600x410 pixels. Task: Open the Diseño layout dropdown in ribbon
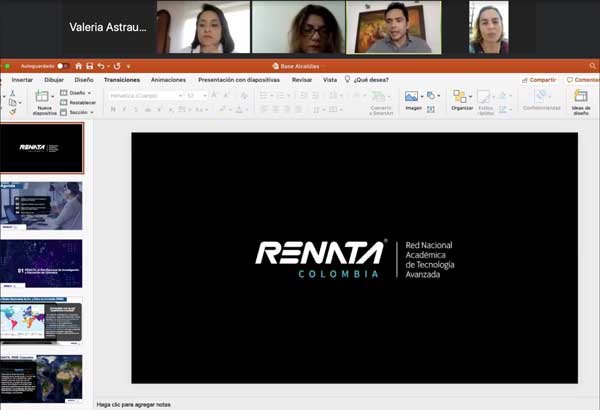click(76, 93)
